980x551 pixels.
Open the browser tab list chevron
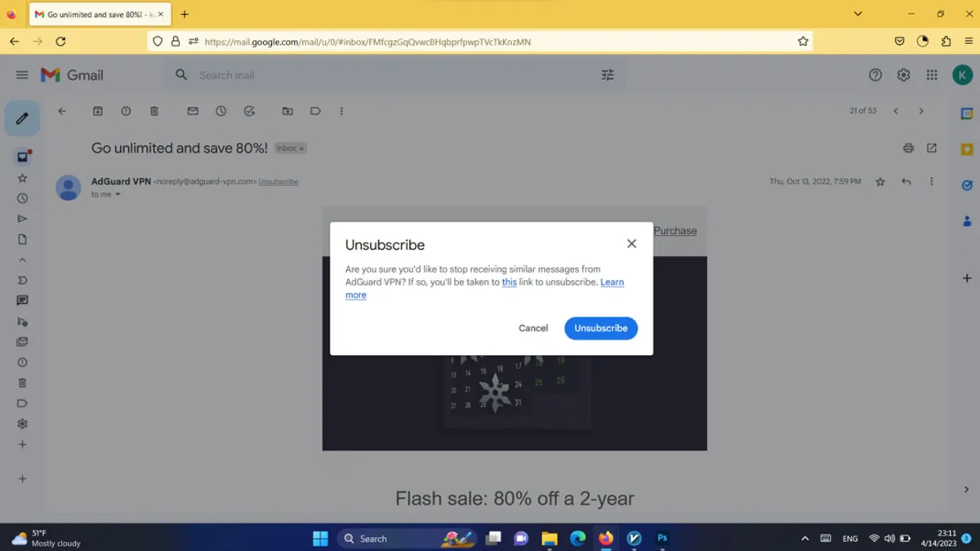pos(857,14)
